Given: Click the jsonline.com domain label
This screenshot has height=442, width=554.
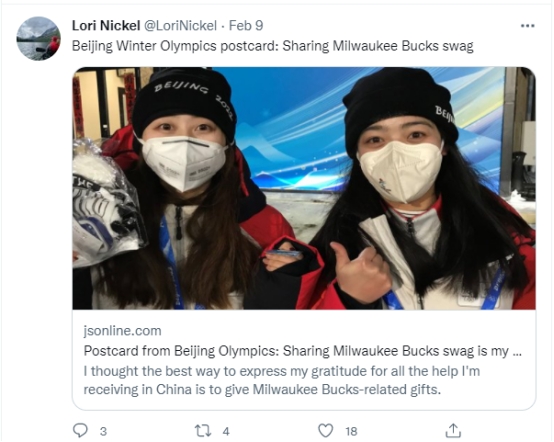Looking at the screenshot, I should (122, 331).
